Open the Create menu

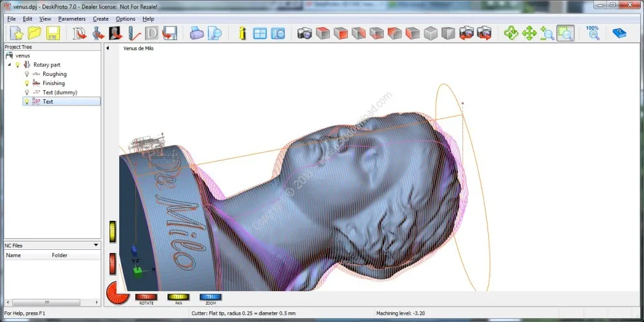coord(100,19)
